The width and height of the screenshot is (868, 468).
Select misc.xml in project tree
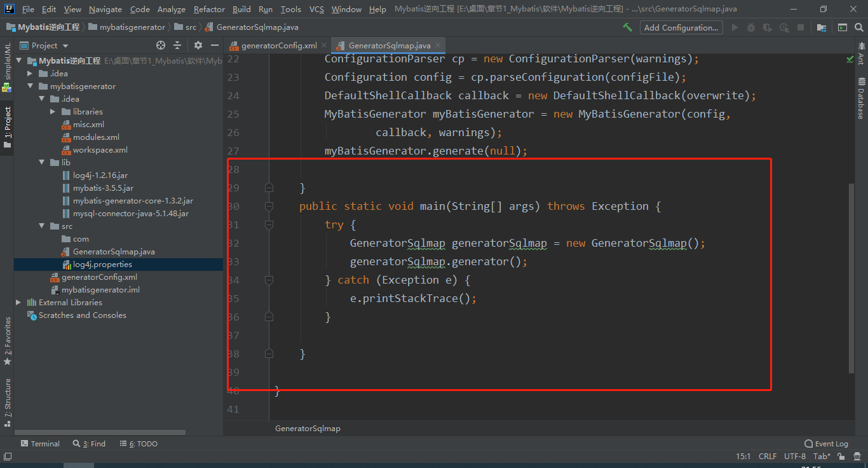(88, 125)
